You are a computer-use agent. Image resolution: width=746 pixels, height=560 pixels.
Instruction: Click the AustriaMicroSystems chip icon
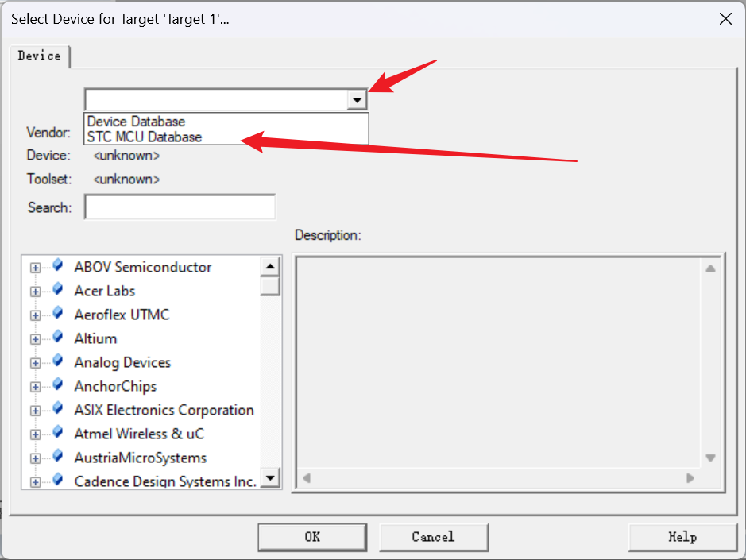57,455
